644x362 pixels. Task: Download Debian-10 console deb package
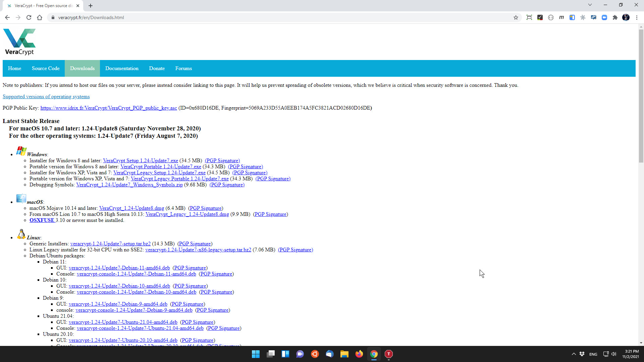[x=137, y=292]
